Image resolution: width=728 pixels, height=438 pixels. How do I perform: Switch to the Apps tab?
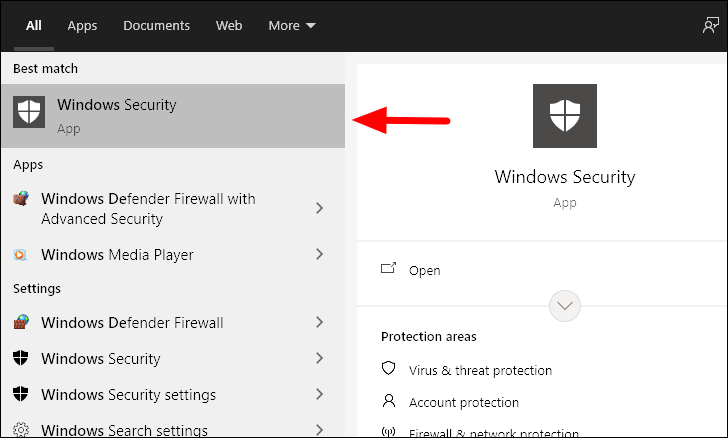pyautogui.click(x=82, y=26)
